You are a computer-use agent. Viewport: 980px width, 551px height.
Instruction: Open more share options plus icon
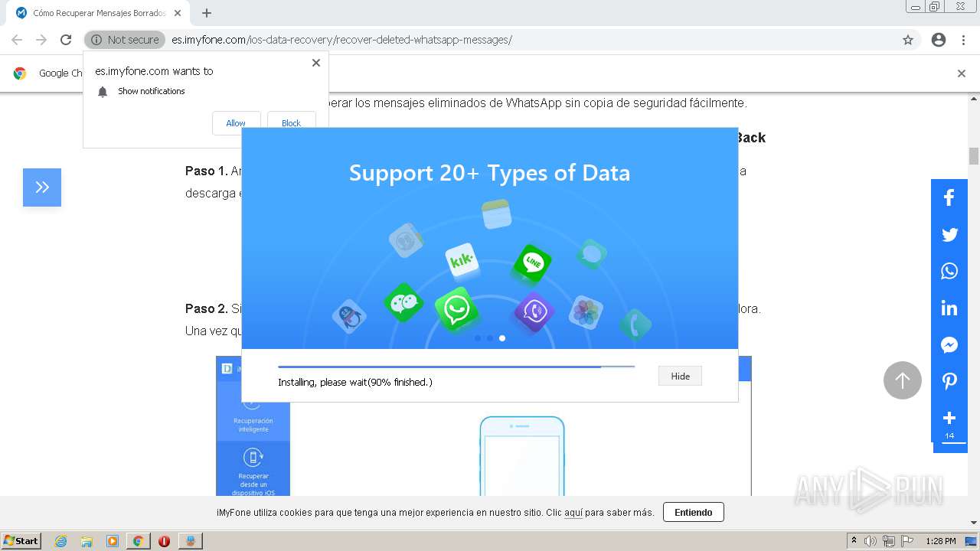[949, 418]
